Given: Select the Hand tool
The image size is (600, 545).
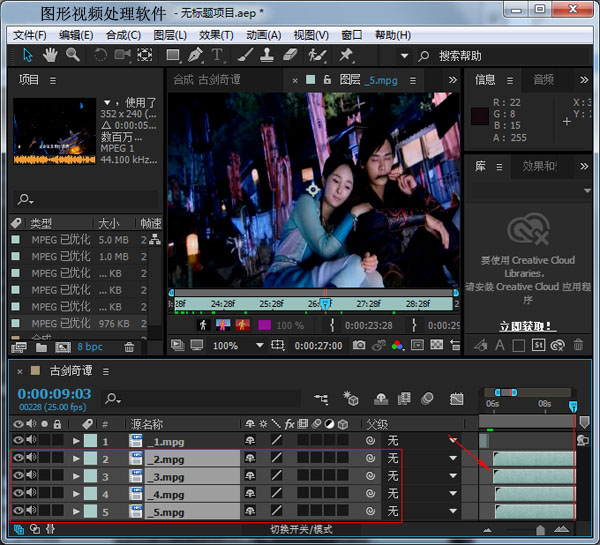Looking at the screenshot, I should pyautogui.click(x=50, y=55).
